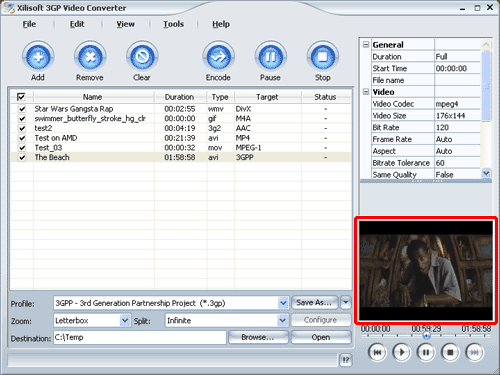Image resolution: width=500 pixels, height=375 pixels.
Task: Collapse the General properties group
Action: [x=366, y=44]
